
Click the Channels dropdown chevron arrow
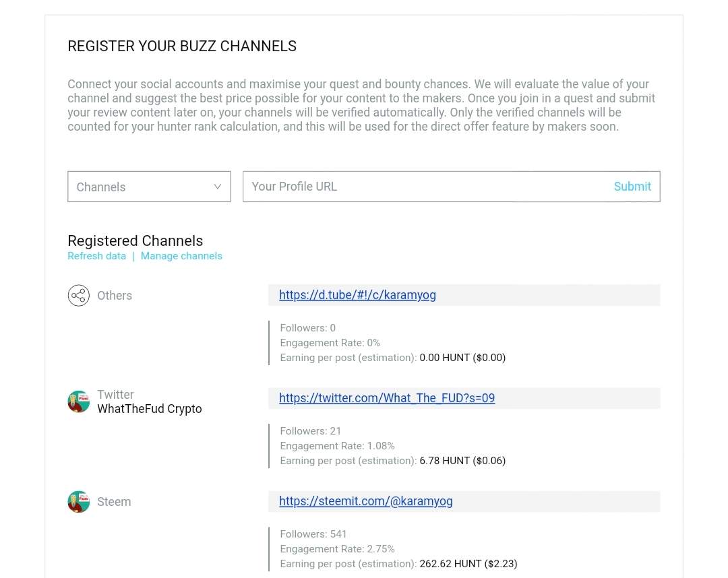(217, 187)
